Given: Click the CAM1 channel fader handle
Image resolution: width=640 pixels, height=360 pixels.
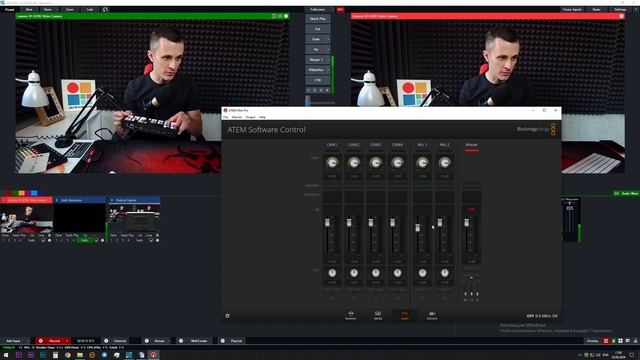Looking at the screenshot, I should pos(327,222).
